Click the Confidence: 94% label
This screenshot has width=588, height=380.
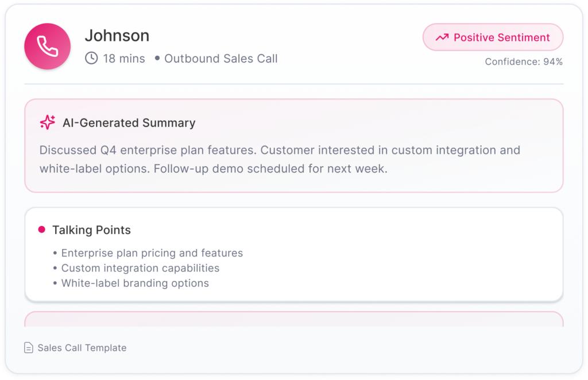click(x=524, y=62)
